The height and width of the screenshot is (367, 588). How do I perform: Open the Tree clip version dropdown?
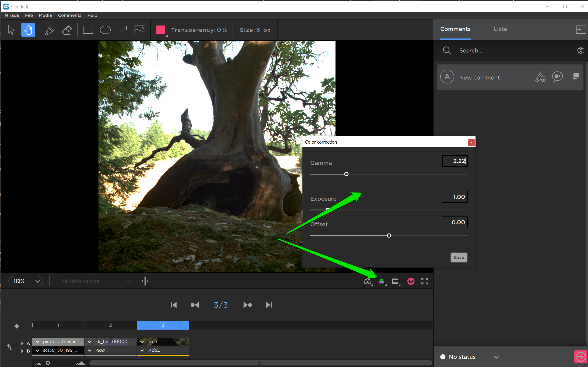(x=142, y=341)
